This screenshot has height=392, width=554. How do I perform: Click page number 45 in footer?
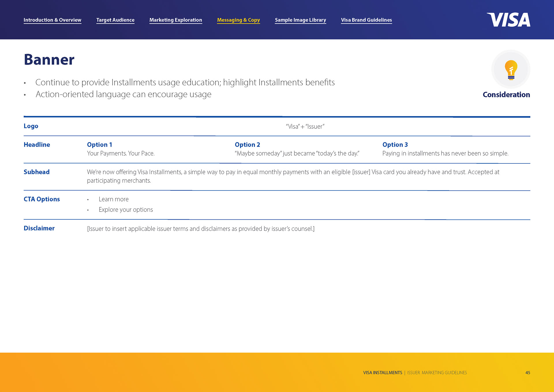coord(527,373)
